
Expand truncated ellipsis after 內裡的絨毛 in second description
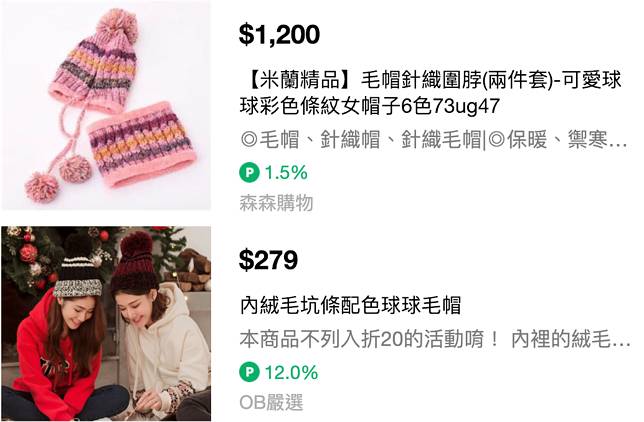pos(621,341)
